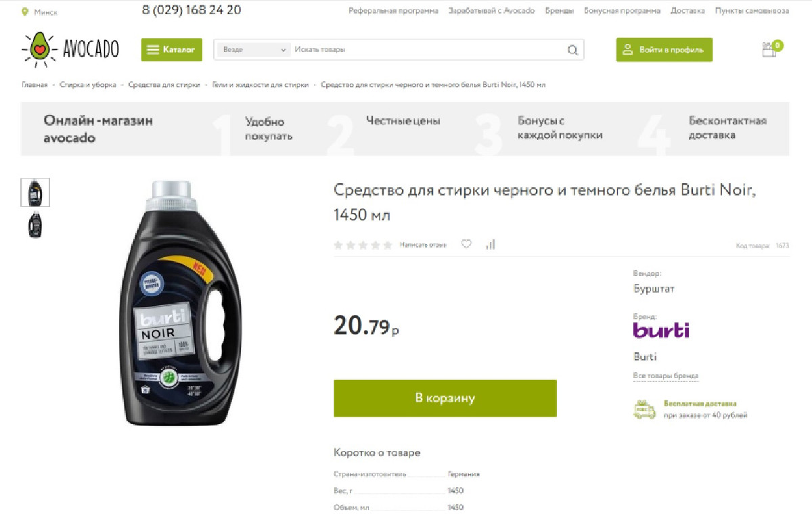
Task: Rate product with first star
Action: (338, 245)
